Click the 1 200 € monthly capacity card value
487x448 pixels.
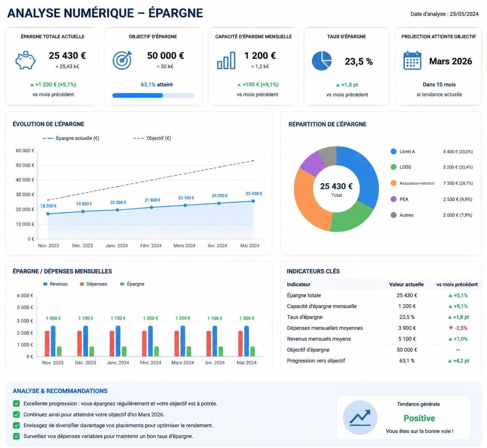260,55
